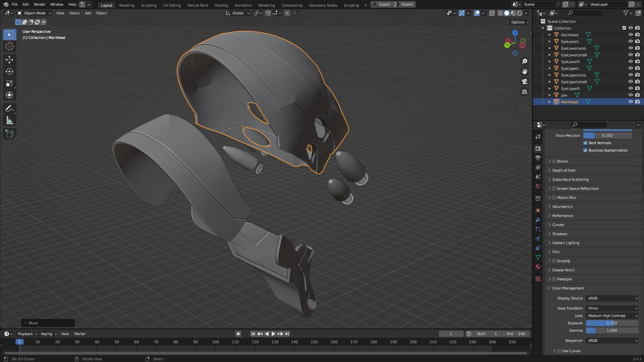
Task: Enable the Bloom checkbox
Action: pyautogui.click(x=554, y=161)
